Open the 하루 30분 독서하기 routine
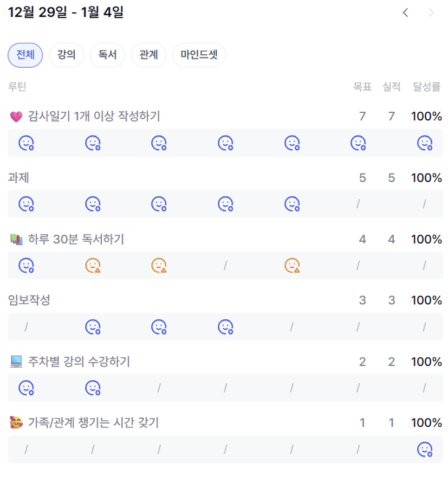The height and width of the screenshot is (481, 448). pos(76,239)
